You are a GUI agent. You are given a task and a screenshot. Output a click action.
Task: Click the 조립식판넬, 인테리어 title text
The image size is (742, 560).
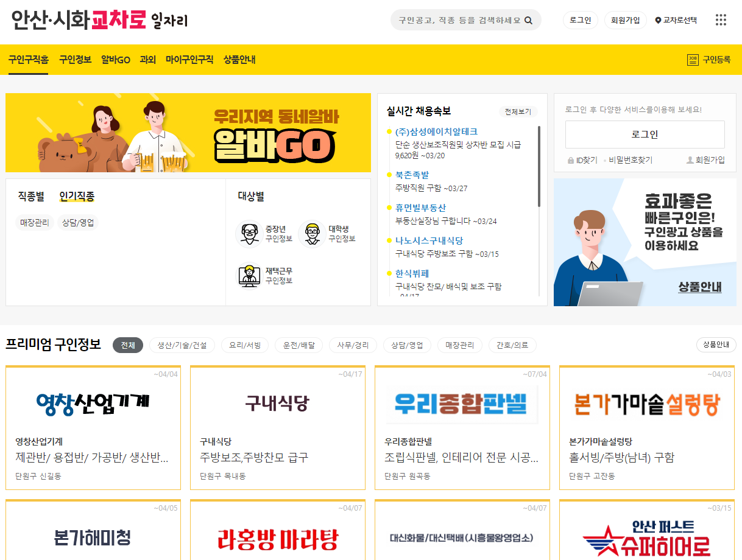[x=461, y=458]
